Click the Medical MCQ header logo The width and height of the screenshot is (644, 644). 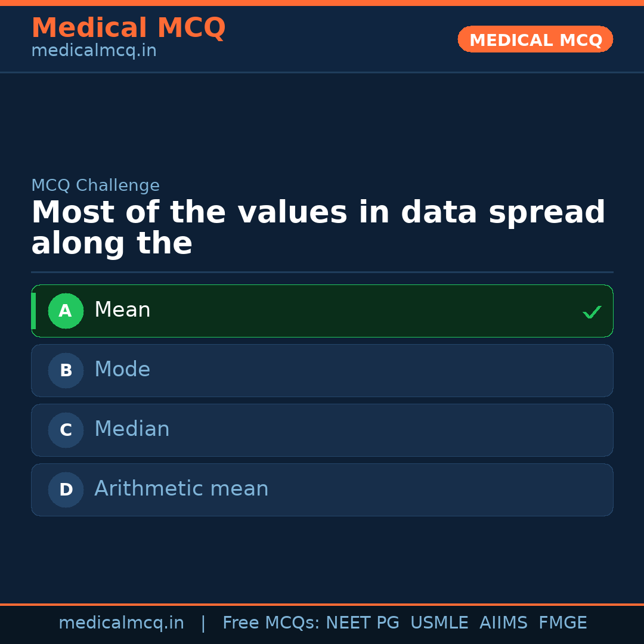(x=128, y=28)
